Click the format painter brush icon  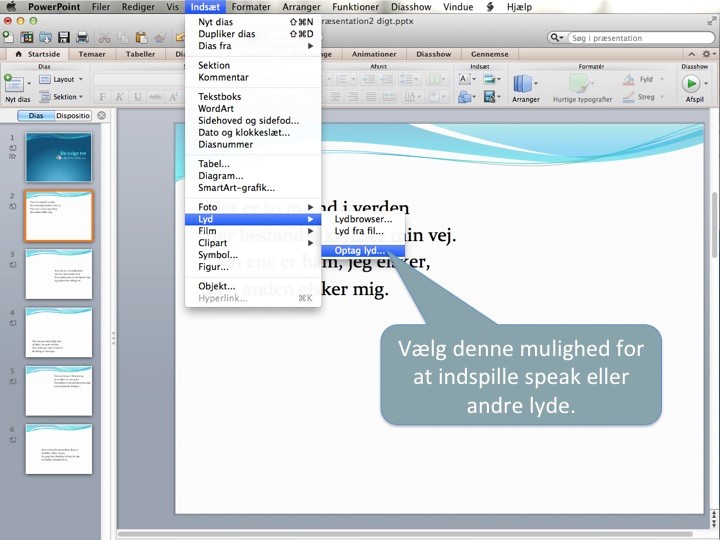[x=160, y=37]
